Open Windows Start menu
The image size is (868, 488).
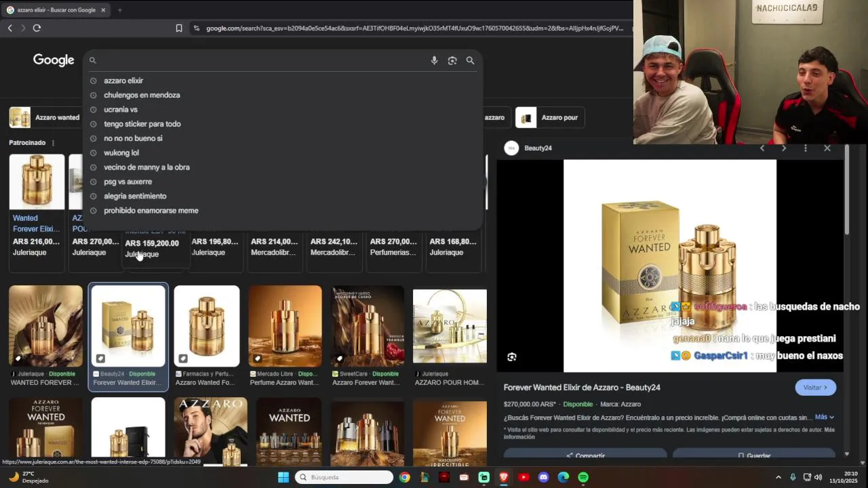click(283, 477)
